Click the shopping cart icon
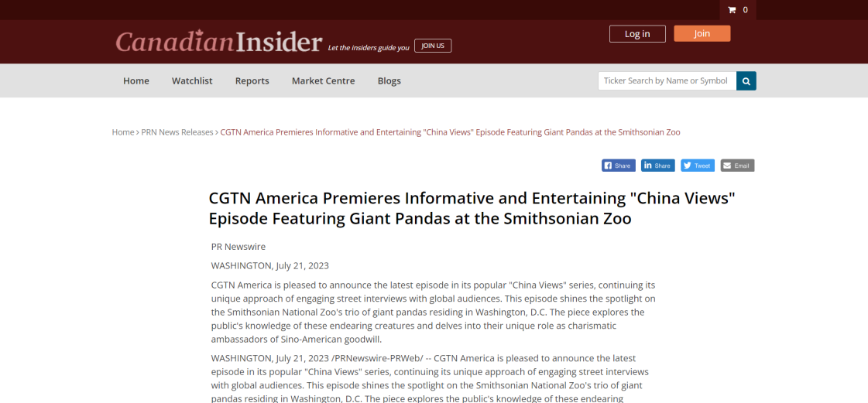This screenshot has height=403, width=868. click(732, 10)
